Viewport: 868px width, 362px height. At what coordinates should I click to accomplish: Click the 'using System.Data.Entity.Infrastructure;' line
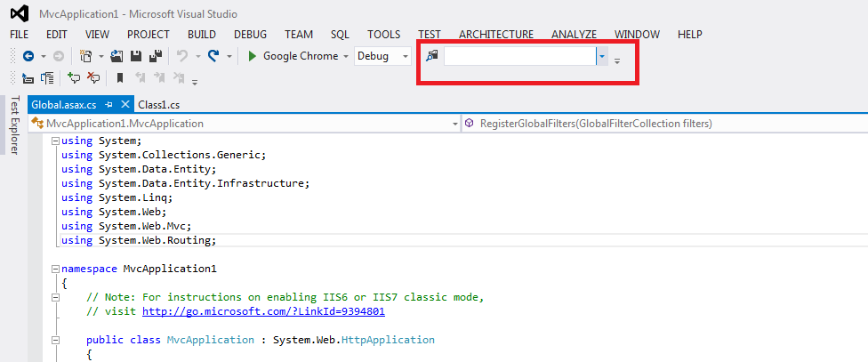[185, 183]
